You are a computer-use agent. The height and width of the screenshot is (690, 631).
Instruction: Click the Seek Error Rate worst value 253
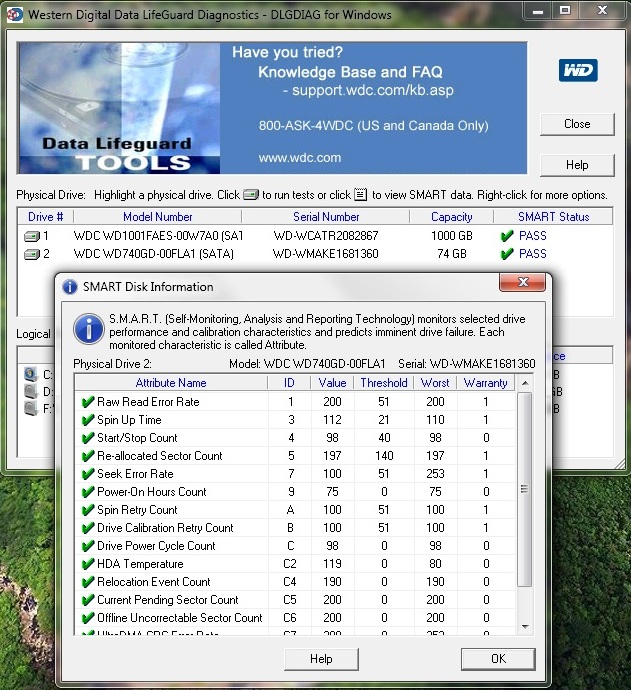pyautogui.click(x=435, y=474)
